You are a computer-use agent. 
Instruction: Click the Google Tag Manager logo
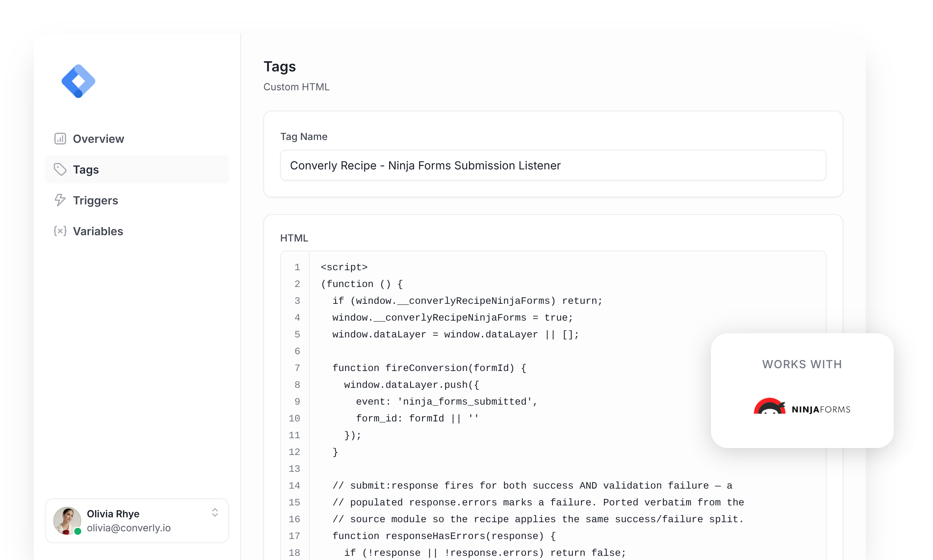pos(78,81)
